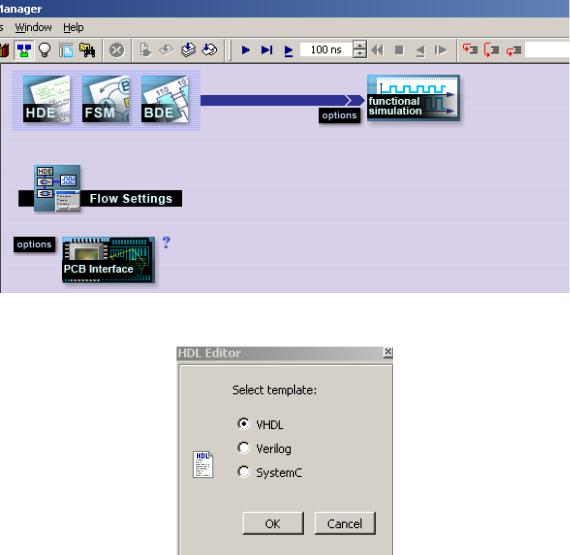This screenshot has height=555, width=570.
Task: Select the VHDL template radio button
Action: click(x=243, y=424)
